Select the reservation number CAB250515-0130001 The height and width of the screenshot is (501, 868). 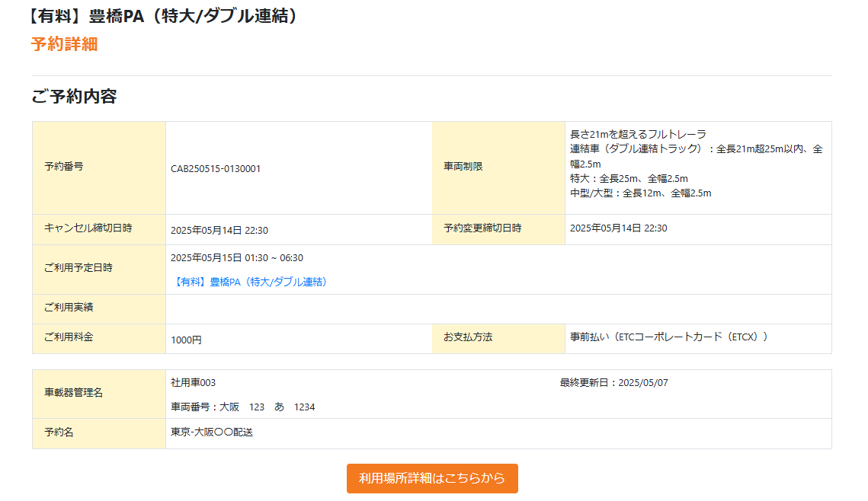pos(216,168)
